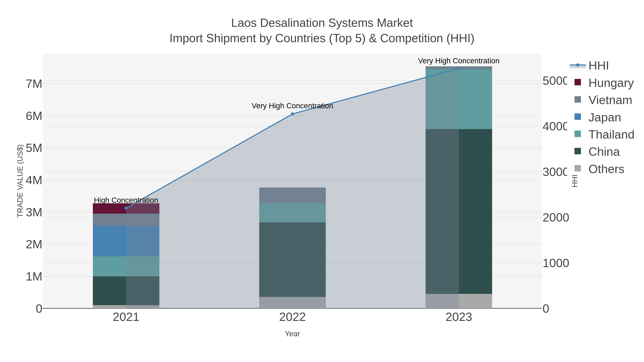
Task: Click the 'High Concentration' annotation
Action: coord(126,200)
